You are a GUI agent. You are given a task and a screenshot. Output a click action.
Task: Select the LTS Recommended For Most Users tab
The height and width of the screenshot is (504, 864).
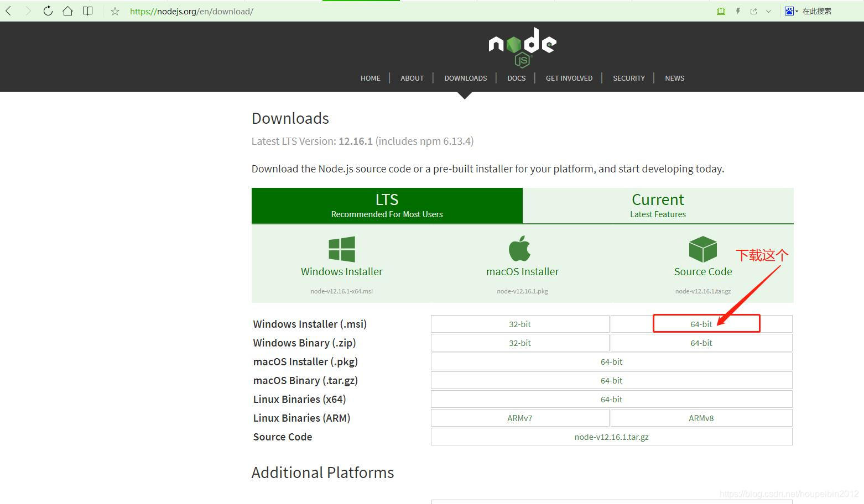[x=387, y=206]
